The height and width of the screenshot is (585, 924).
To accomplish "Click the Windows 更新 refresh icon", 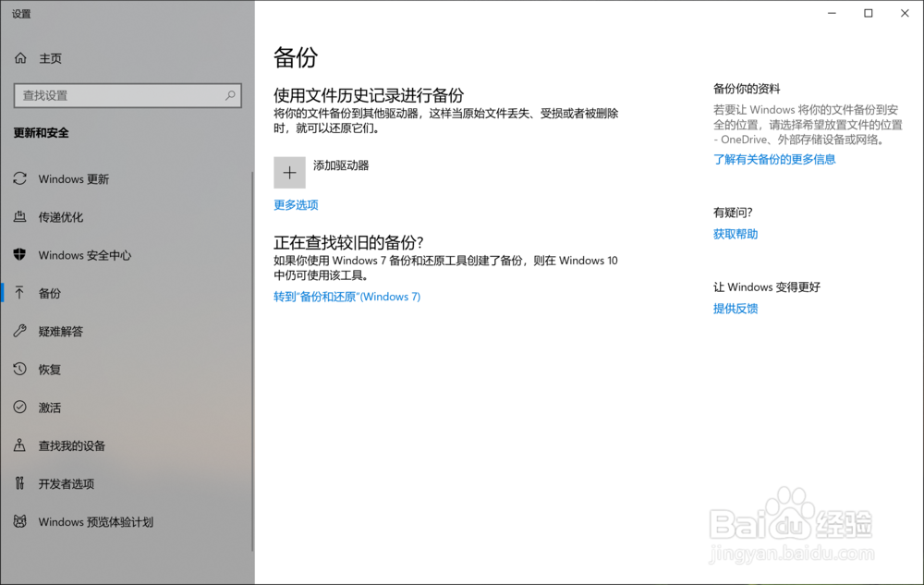I will tap(20, 178).
